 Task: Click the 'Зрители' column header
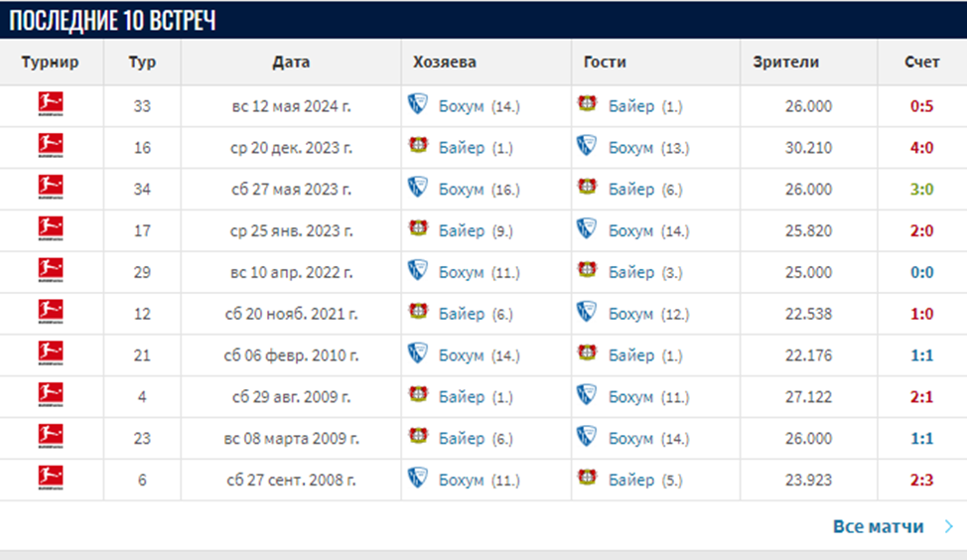[x=786, y=62]
